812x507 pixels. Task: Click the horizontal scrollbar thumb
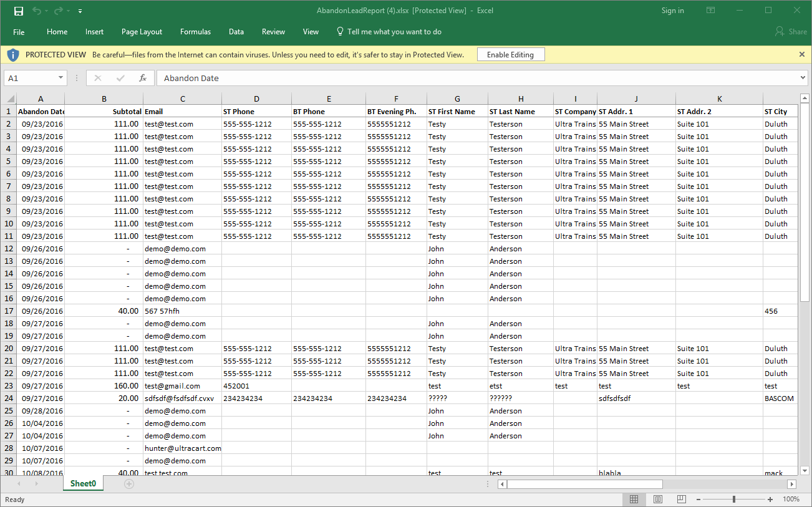point(585,484)
